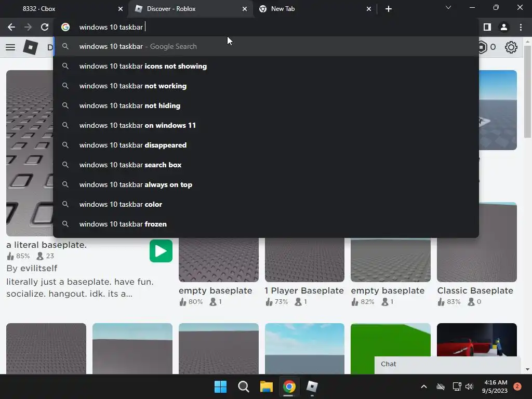The height and width of the screenshot is (399, 532).
Task: Choose suggestion 'taskbar color'
Action: (266, 204)
